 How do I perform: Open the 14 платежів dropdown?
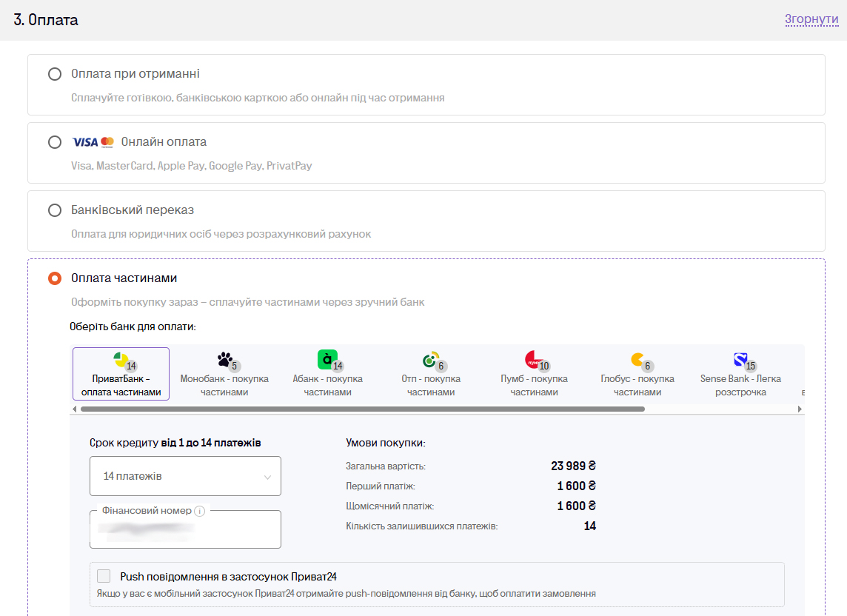coord(185,476)
